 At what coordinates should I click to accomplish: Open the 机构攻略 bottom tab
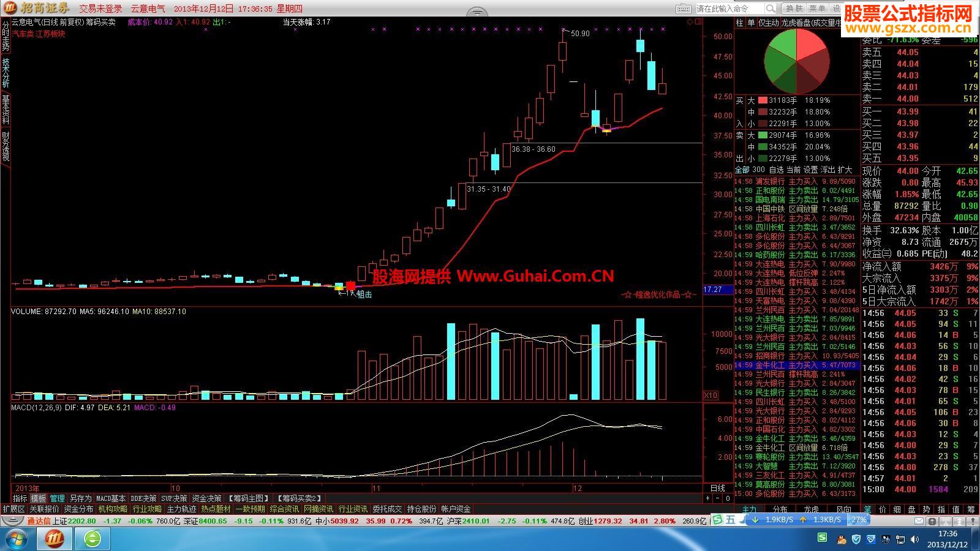coord(113,509)
